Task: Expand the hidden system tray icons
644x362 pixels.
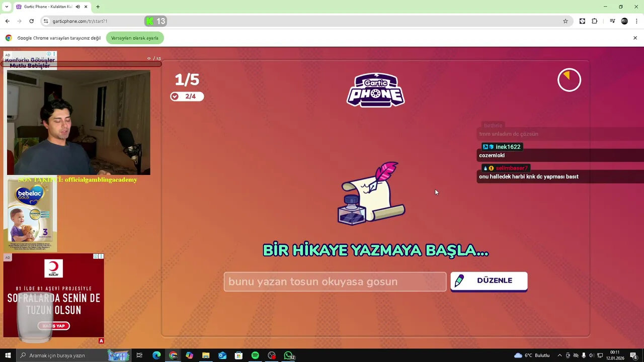Action: coord(559,355)
